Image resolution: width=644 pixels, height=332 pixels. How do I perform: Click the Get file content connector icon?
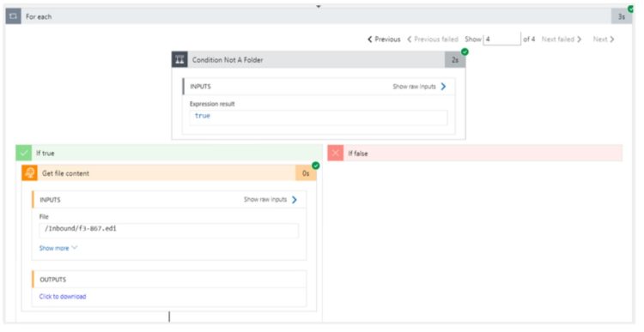[29, 172]
